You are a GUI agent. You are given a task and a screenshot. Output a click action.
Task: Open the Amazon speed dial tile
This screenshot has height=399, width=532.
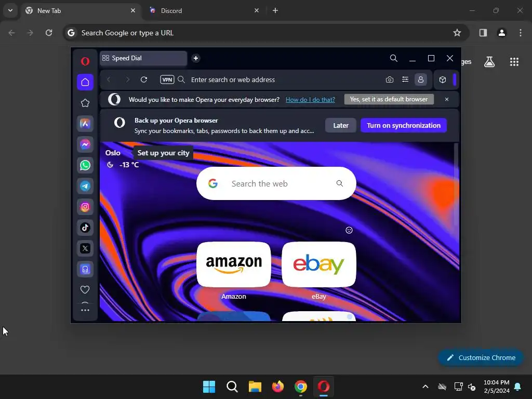coord(234,264)
